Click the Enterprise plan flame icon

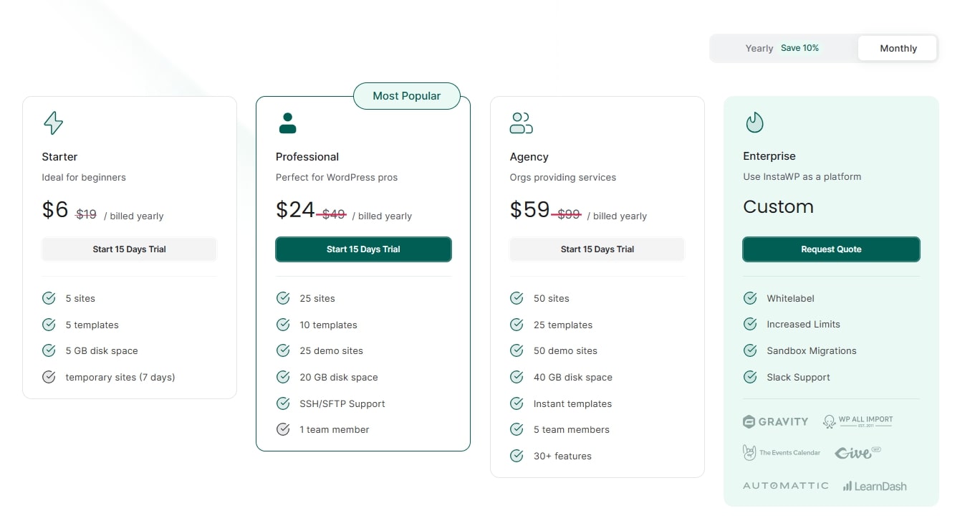[754, 123]
